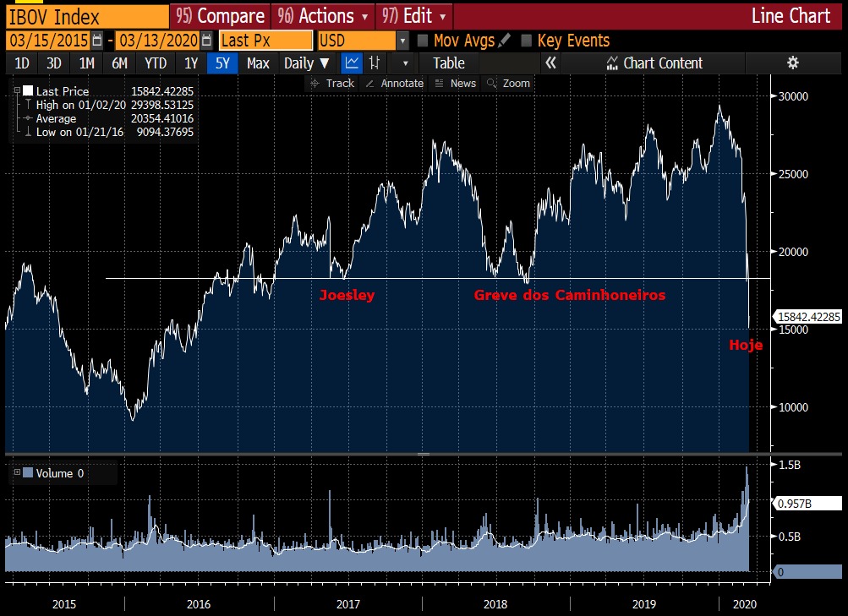Select the Annotate drawing tool
Screen dimensions: 848x616
[394, 83]
